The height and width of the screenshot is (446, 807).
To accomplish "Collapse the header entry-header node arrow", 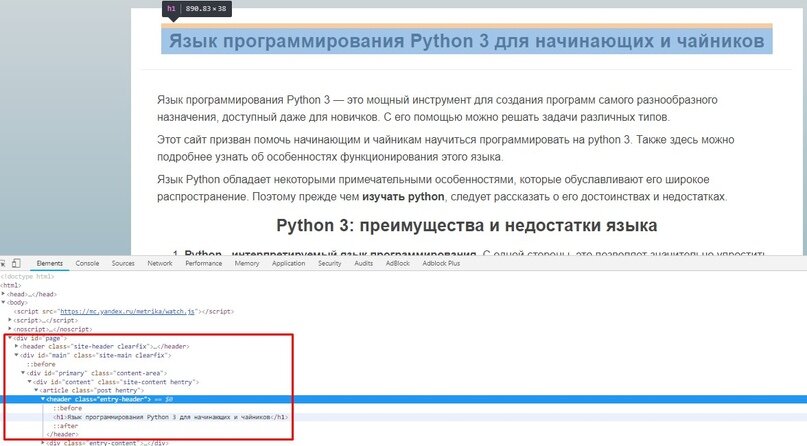I will tap(43, 399).
